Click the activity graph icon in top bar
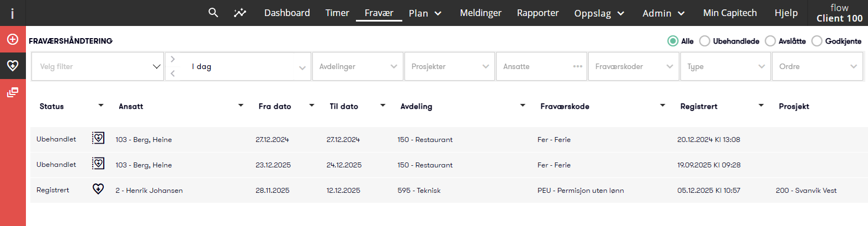 pos(240,13)
